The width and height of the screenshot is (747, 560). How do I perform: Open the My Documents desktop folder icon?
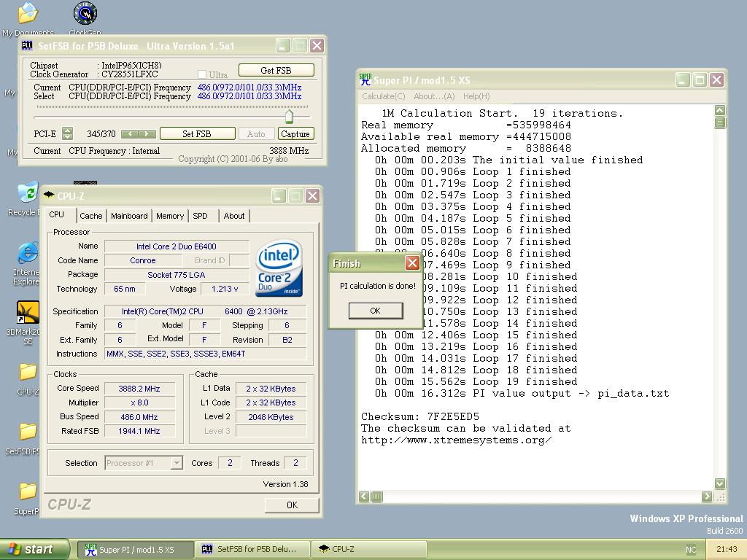(x=28, y=13)
